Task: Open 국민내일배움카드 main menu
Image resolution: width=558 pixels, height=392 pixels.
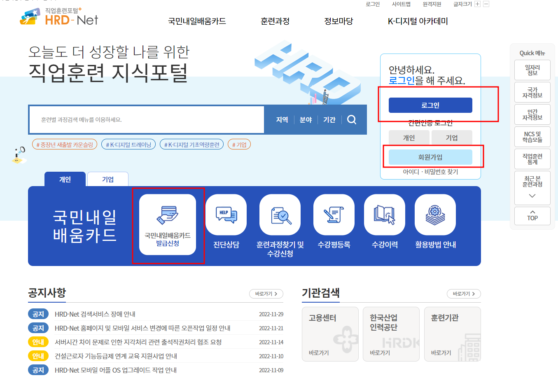Action: point(197,21)
